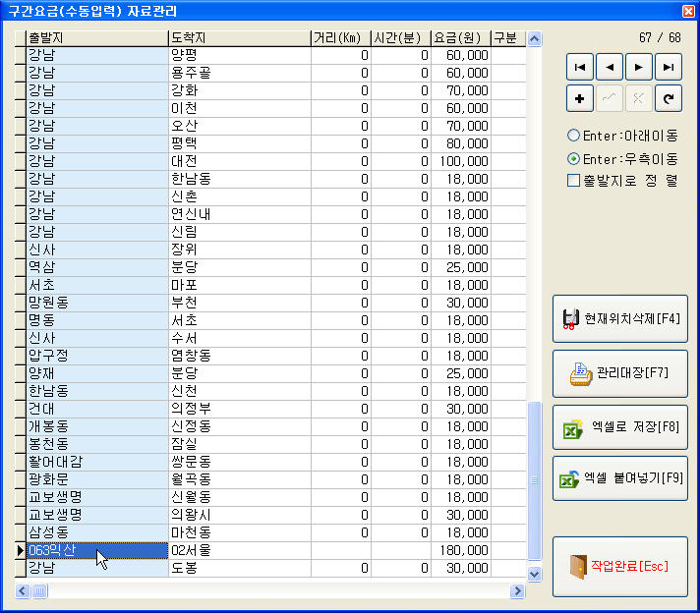Click vertical scrollbar up arrow

coord(534,39)
